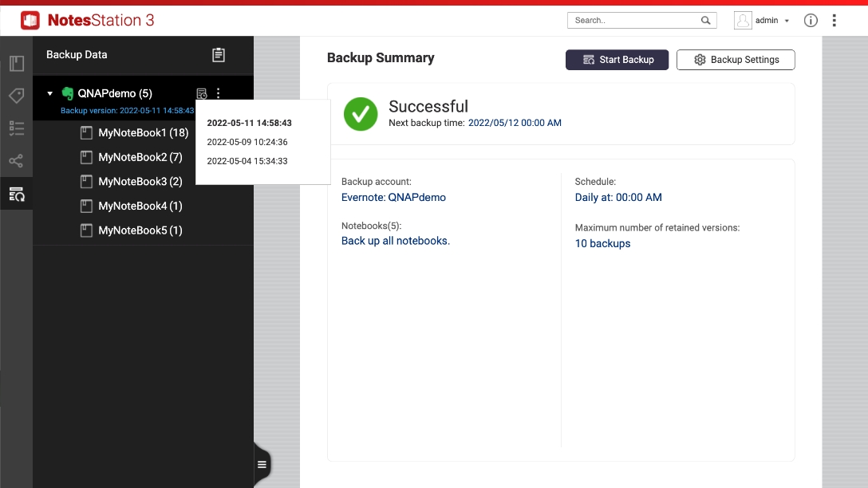Open the header three-dot more menu
The width and height of the screenshot is (868, 488).
coord(834,21)
